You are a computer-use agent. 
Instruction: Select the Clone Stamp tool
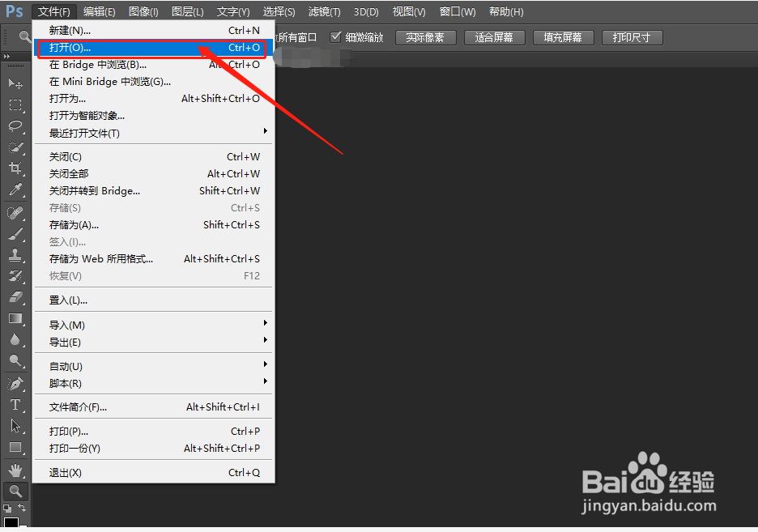coord(15,254)
